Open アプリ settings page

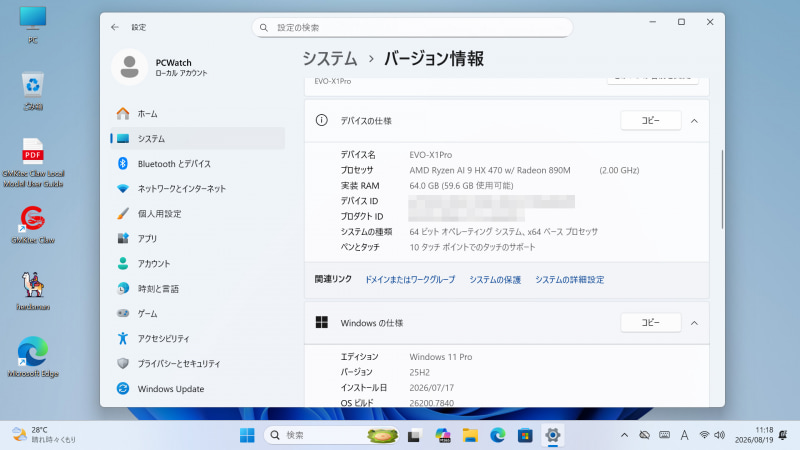[x=197, y=238]
